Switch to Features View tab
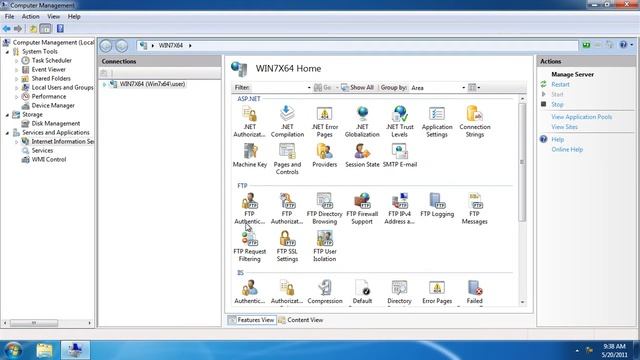The image size is (640, 360). [251, 320]
